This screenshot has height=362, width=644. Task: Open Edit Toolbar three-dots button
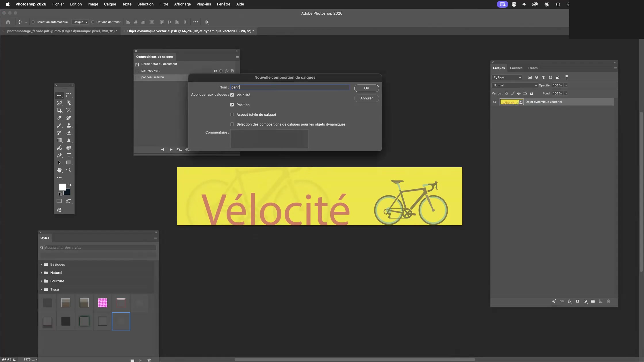click(59, 178)
